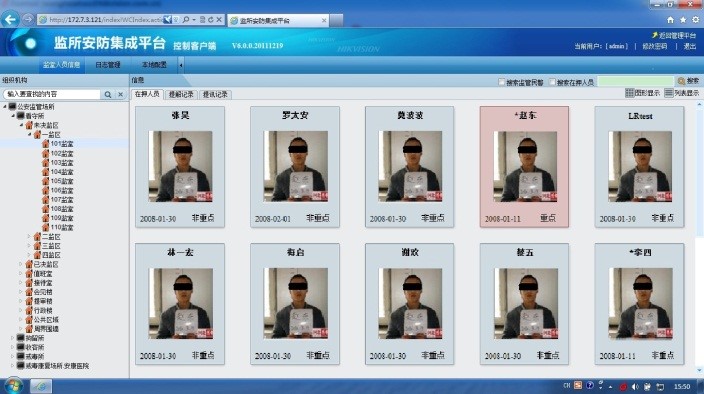Open Internet Explorer from the taskbar
704x394 pixels.
click(41, 386)
